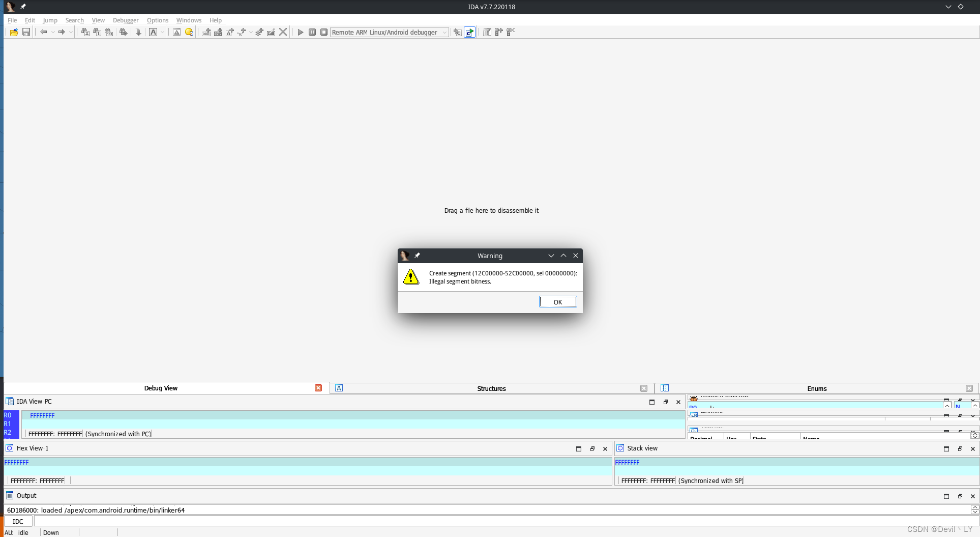Open the Windows menu
Viewport: 980px width, 537px height.
189,20
